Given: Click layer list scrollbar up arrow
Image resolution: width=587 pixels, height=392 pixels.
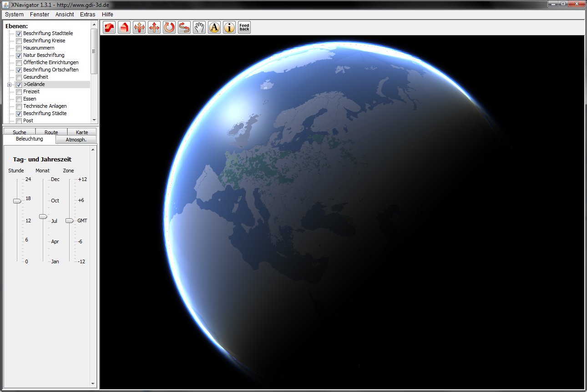Looking at the screenshot, I should [94, 24].
